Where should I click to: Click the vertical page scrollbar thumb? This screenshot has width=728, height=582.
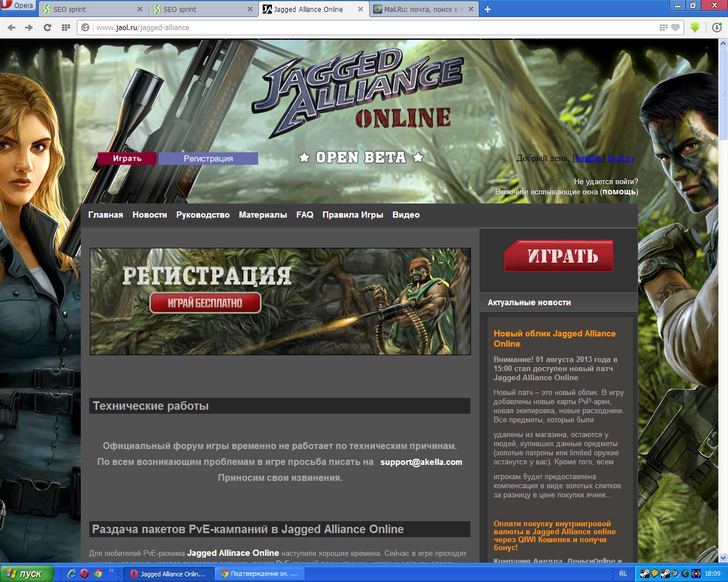tap(723, 94)
